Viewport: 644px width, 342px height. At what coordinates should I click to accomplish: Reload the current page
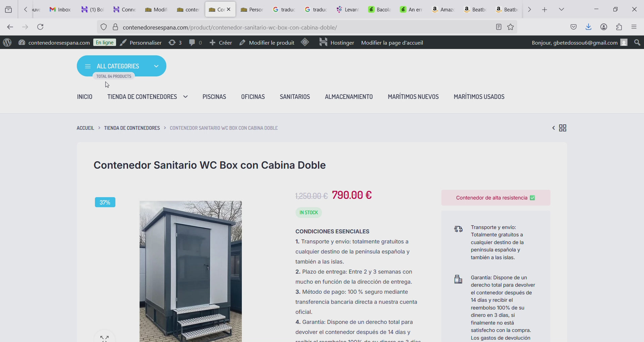click(x=40, y=27)
